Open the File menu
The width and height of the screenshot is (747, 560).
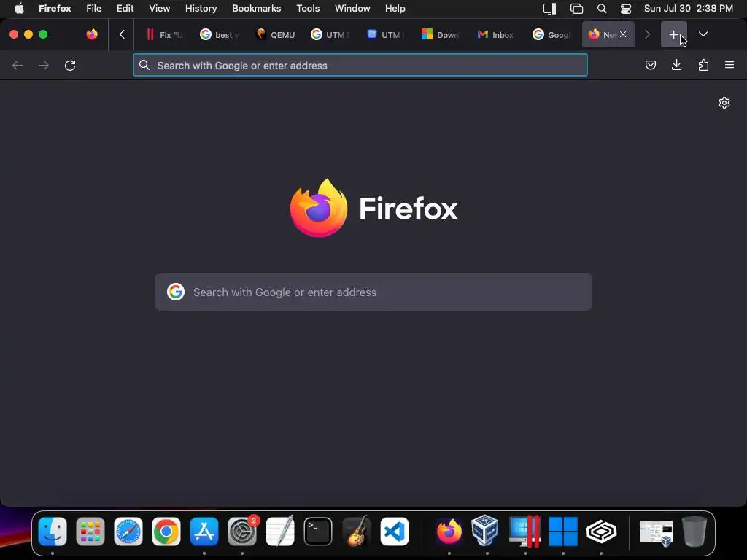94,9
